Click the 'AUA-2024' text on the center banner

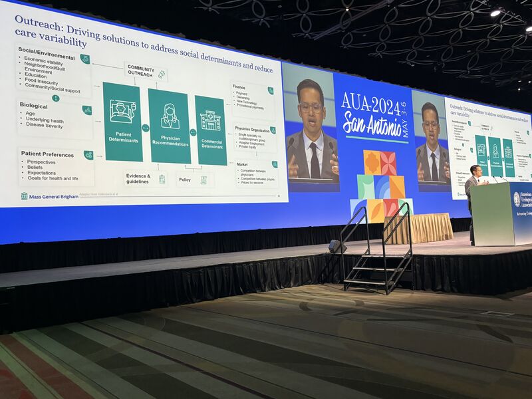370,104
